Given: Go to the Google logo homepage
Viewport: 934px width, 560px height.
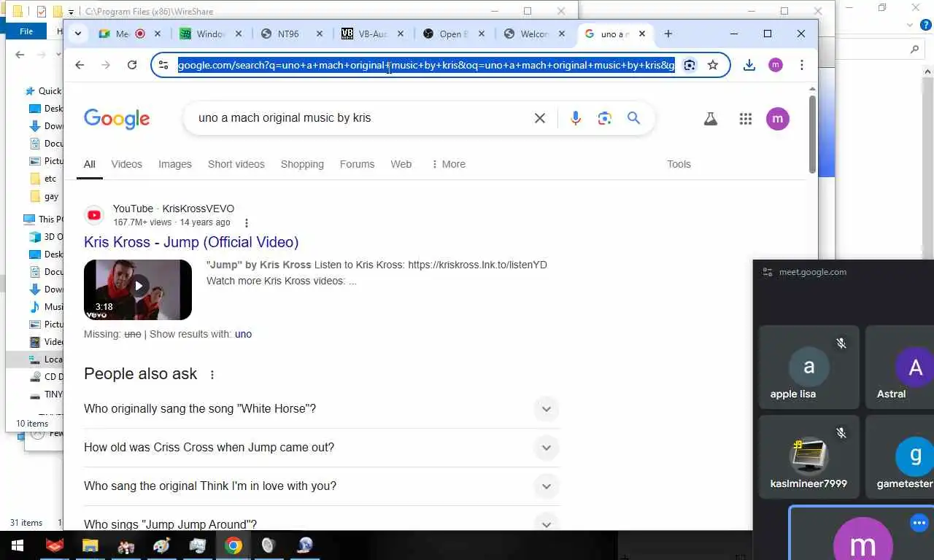Looking at the screenshot, I should pos(117,119).
